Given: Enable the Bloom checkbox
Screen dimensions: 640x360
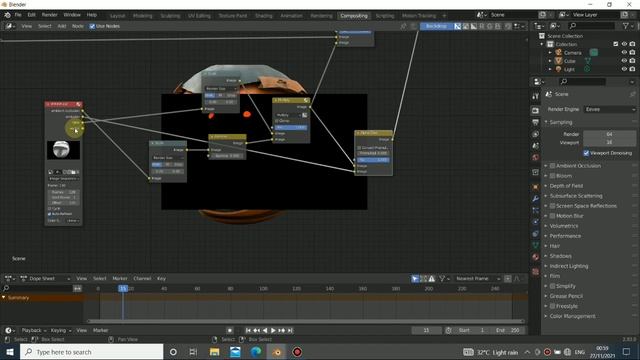Looking at the screenshot, I should tap(552, 176).
